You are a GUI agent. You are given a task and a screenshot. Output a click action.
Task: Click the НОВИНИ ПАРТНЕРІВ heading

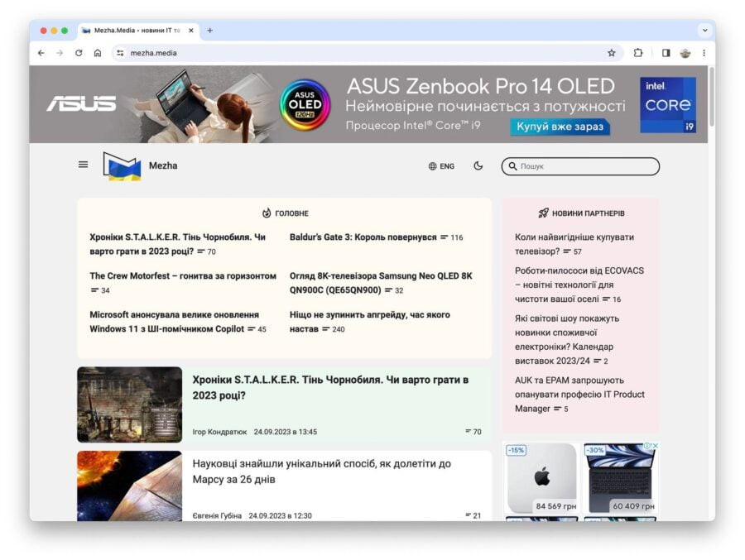pyautogui.click(x=582, y=213)
